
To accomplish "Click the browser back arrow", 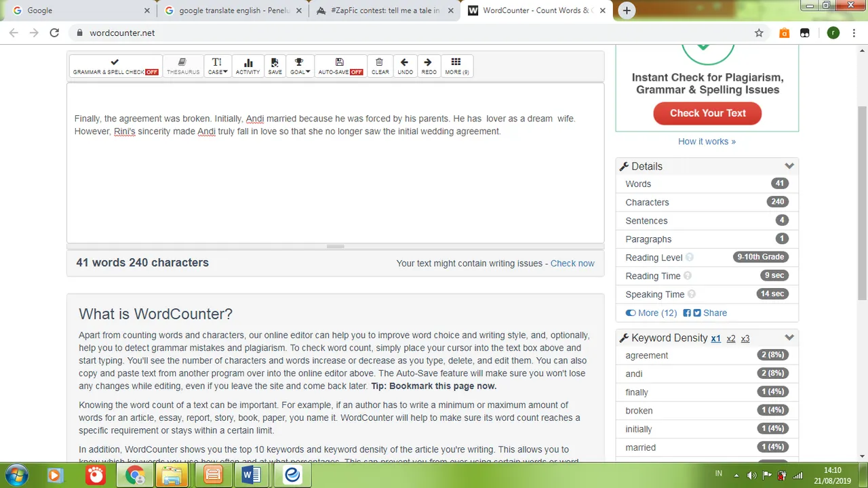I will coord(14,33).
